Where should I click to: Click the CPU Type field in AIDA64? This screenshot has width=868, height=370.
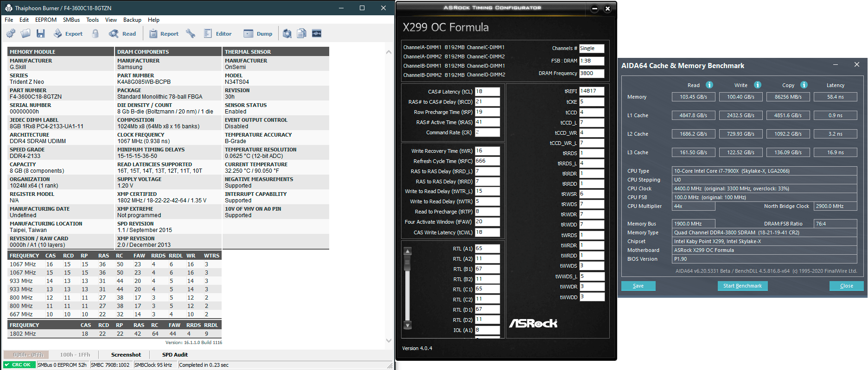click(x=765, y=171)
